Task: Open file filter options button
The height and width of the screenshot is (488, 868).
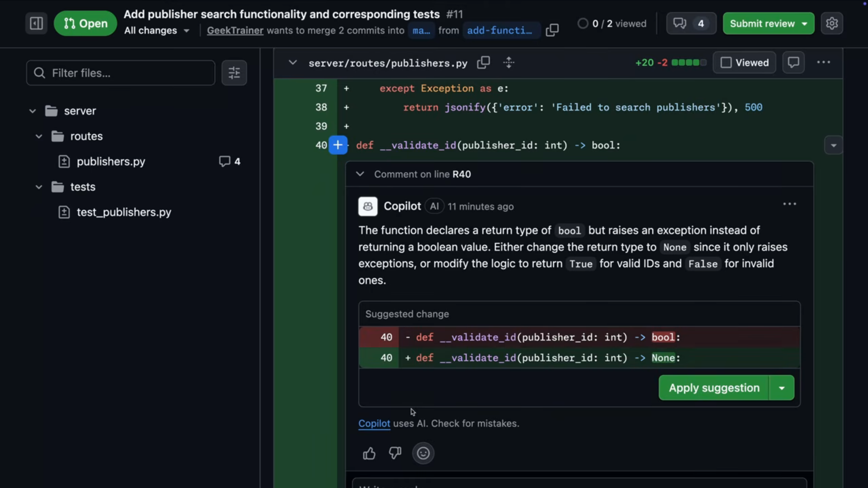Action: (x=234, y=73)
